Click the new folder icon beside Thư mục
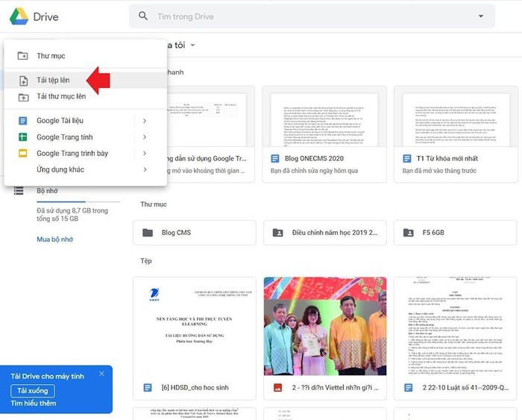 pos(22,56)
